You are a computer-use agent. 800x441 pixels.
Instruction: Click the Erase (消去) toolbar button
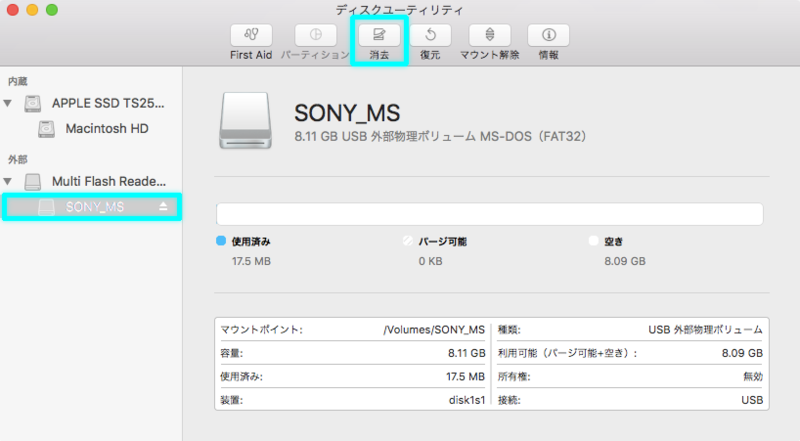[x=379, y=35]
